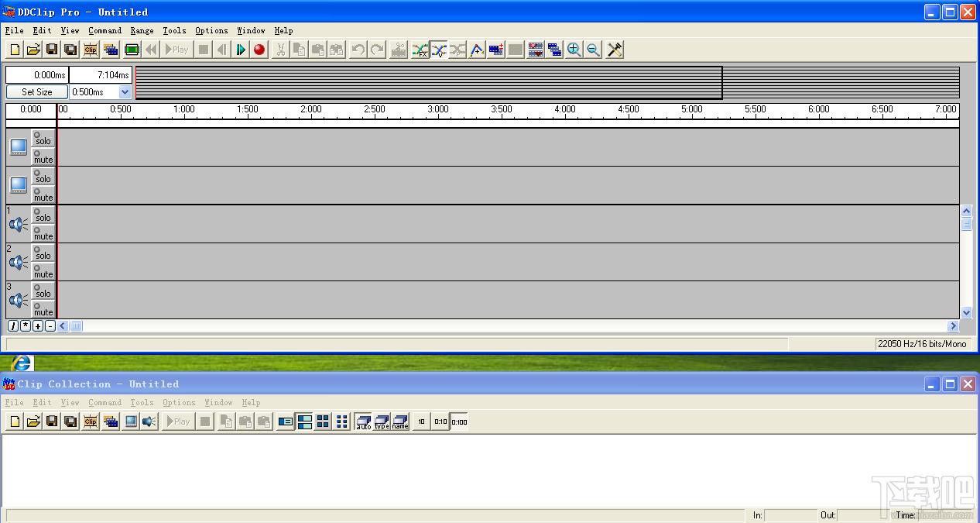Click horizontal scrollbar right arrow
The width and height of the screenshot is (980, 523).
point(953,326)
